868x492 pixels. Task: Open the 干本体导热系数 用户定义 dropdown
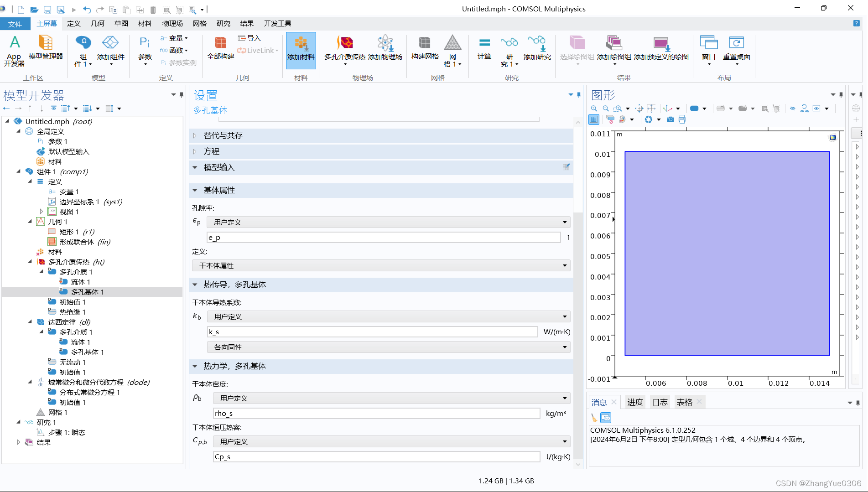click(x=389, y=316)
